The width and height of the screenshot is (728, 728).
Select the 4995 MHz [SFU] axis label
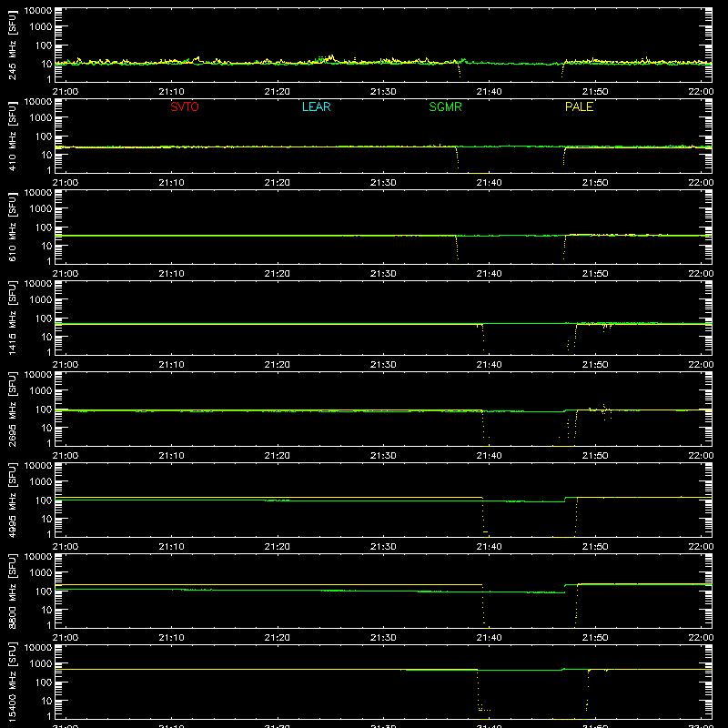click(x=12, y=500)
